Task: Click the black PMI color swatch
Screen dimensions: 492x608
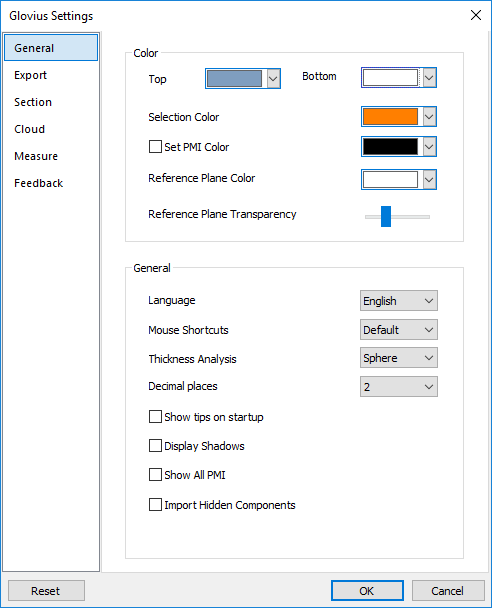Action: 390,147
